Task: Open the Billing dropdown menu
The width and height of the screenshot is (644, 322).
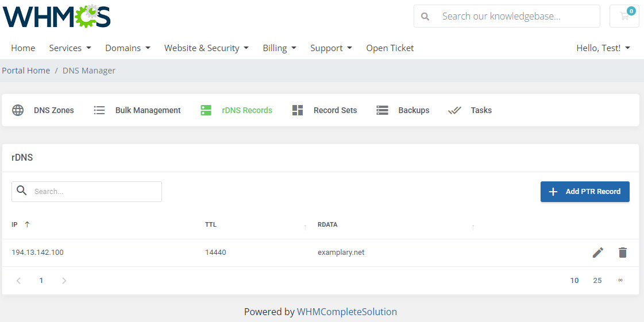Action: 280,48
